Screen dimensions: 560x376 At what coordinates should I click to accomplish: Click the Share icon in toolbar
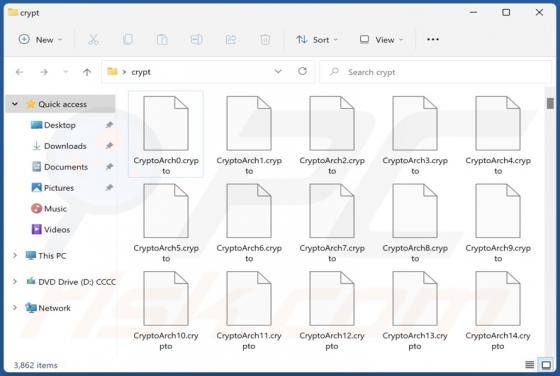pyautogui.click(x=231, y=40)
